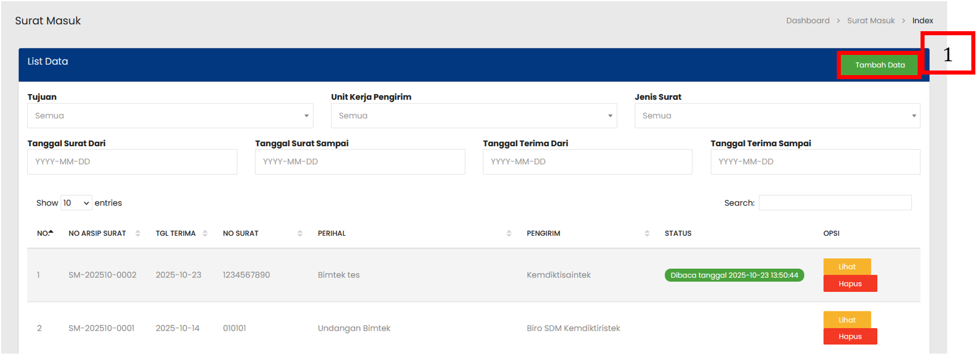Screen dimensions: 980x360
Task: Open the Dashboard breadcrumb link
Action: tap(807, 21)
